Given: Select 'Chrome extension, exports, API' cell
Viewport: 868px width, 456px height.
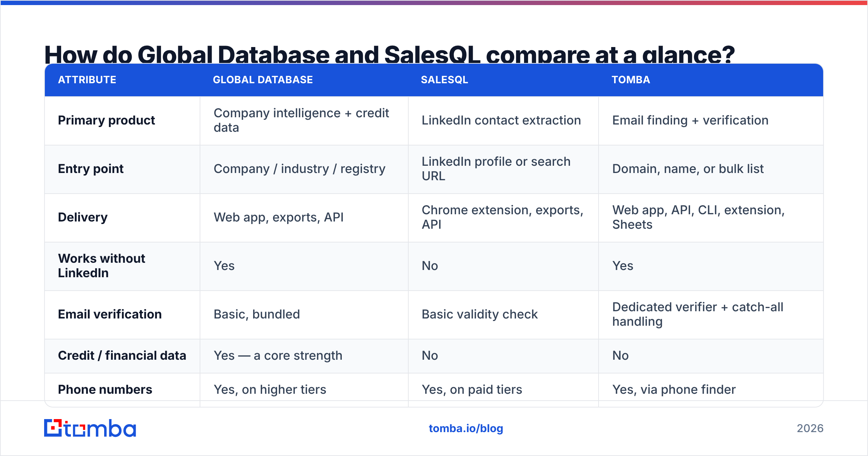Looking at the screenshot, I should (503, 217).
